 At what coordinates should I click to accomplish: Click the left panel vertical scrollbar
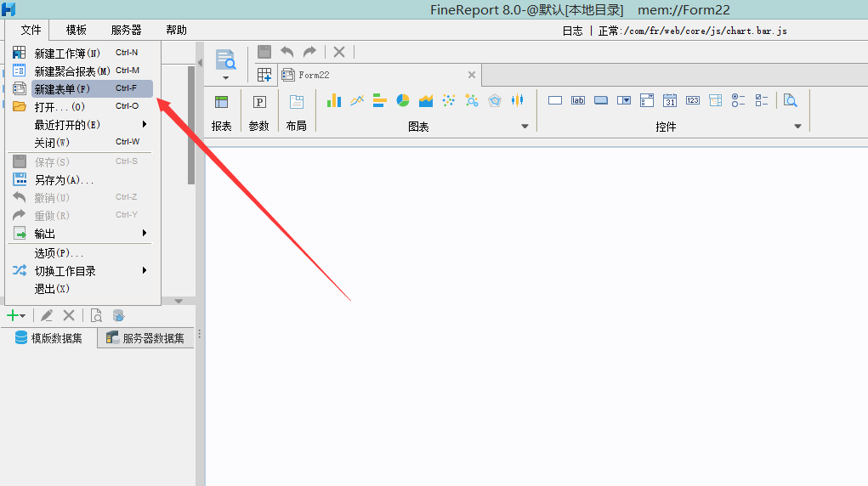coord(191,126)
